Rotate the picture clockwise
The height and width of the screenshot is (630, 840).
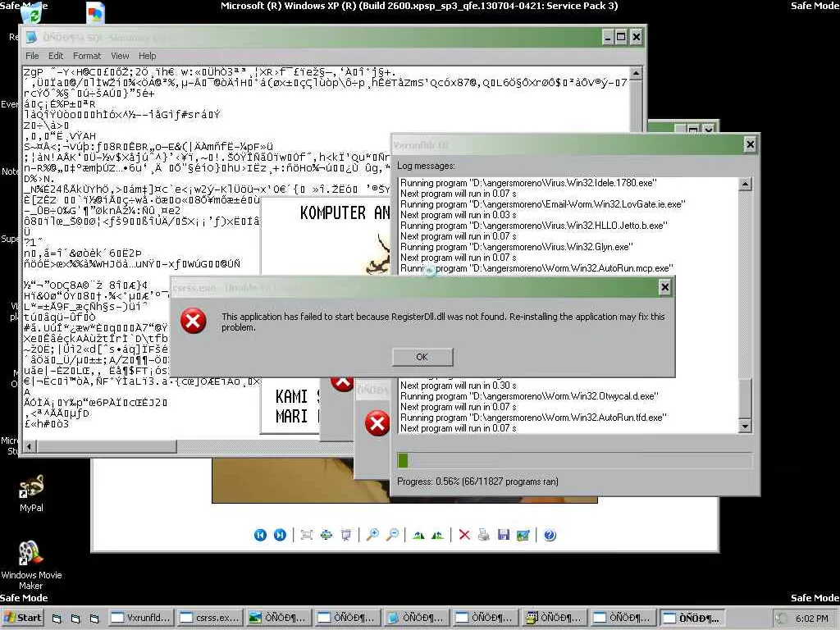(419, 535)
